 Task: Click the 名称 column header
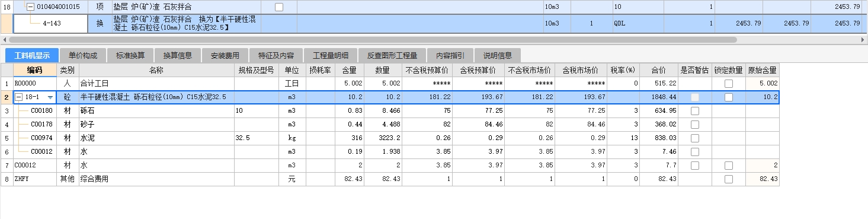coord(156,70)
